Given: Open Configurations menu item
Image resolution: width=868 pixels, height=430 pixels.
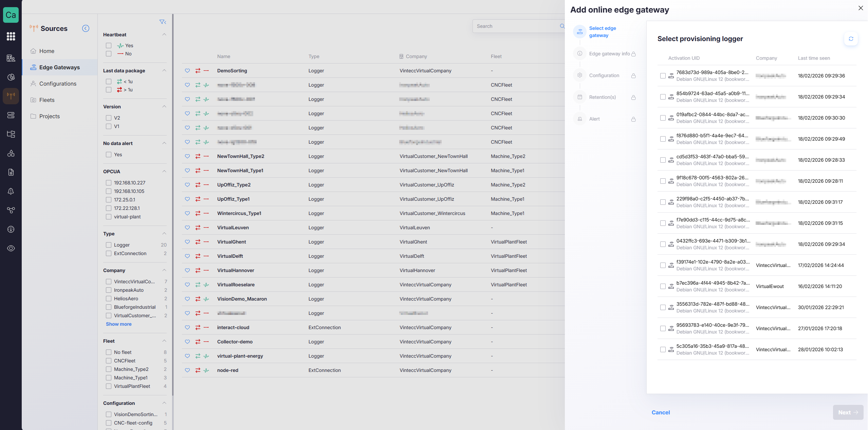Looking at the screenshot, I should [x=60, y=84].
